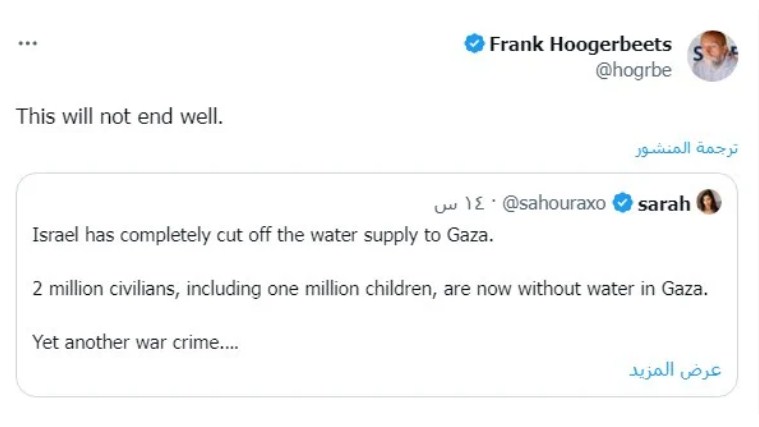Click Frank Hoogerbeets' profile picture
Image resolution: width=759 pixels, height=427 pixels.
pyautogui.click(x=713, y=55)
